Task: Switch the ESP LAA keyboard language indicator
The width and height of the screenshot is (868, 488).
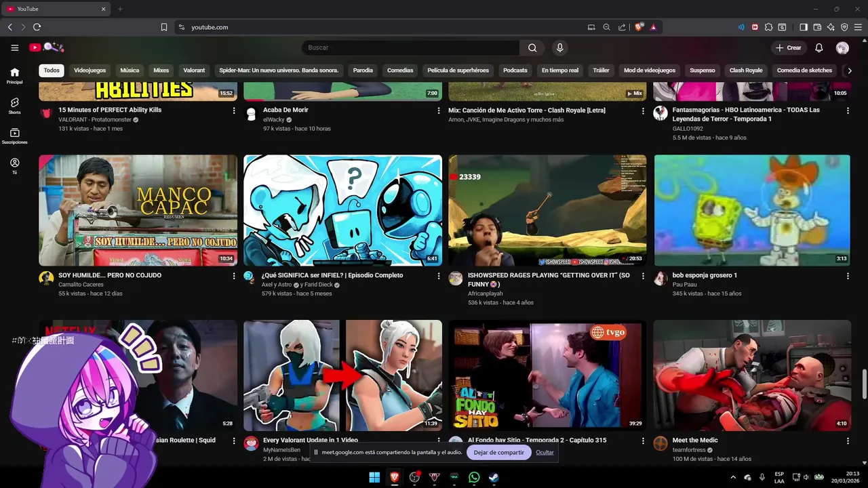Action: click(x=779, y=477)
